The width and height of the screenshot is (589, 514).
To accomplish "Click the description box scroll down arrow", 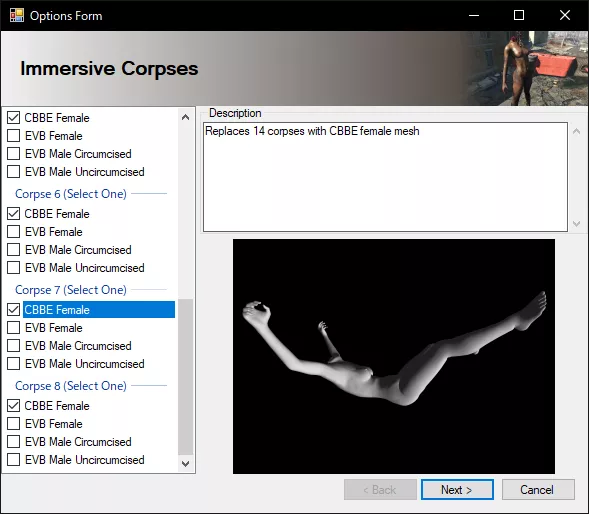I will click(x=576, y=224).
